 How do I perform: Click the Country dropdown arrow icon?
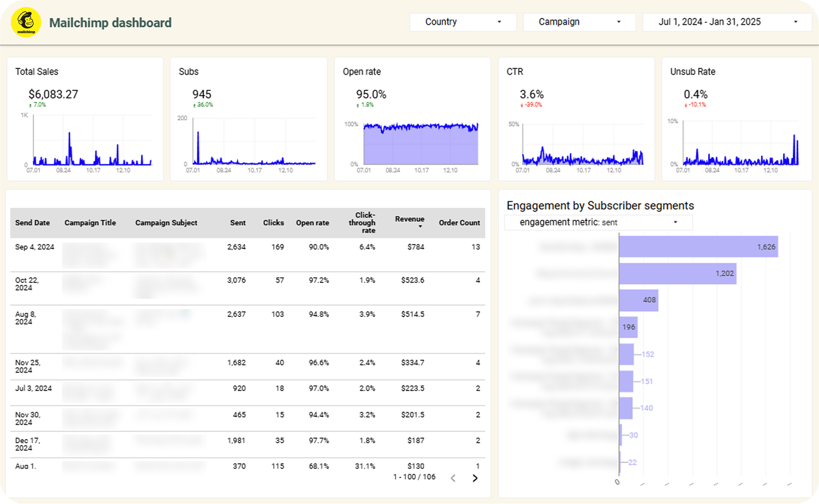499,22
